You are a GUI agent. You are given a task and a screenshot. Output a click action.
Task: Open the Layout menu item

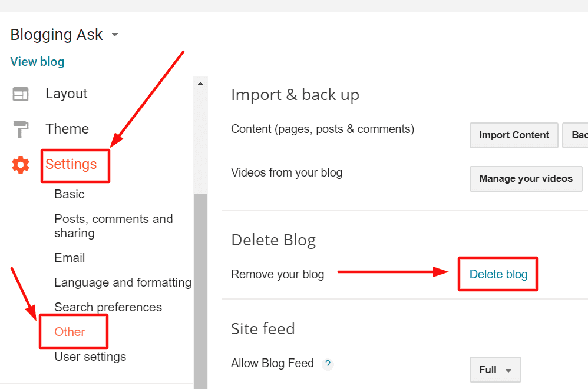click(67, 94)
